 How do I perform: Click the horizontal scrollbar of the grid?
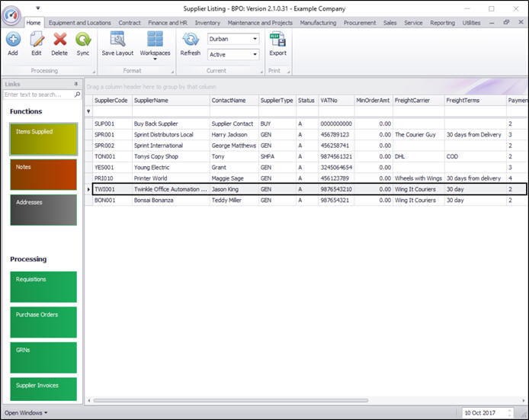click(x=229, y=399)
